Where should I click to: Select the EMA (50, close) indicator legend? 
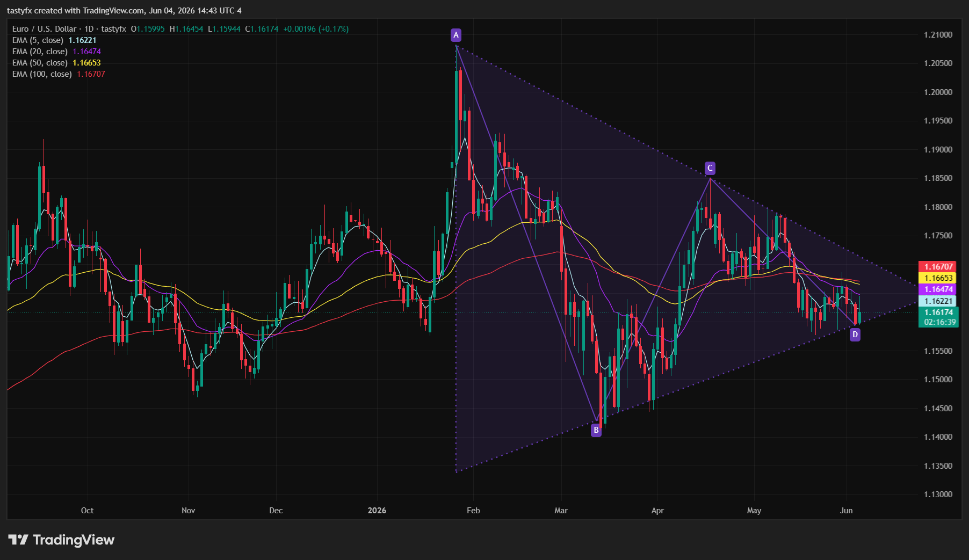click(x=56, y=63)
